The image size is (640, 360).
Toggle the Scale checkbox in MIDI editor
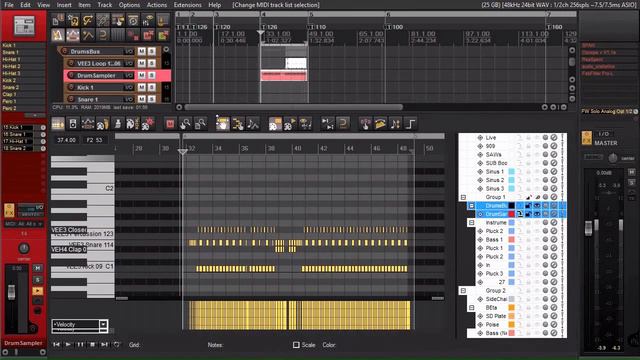296,345
